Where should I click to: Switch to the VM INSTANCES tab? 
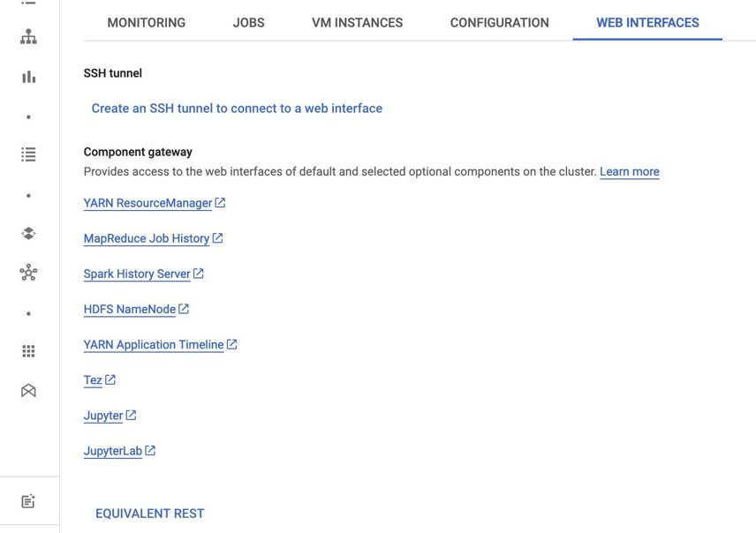pos(356,23)
